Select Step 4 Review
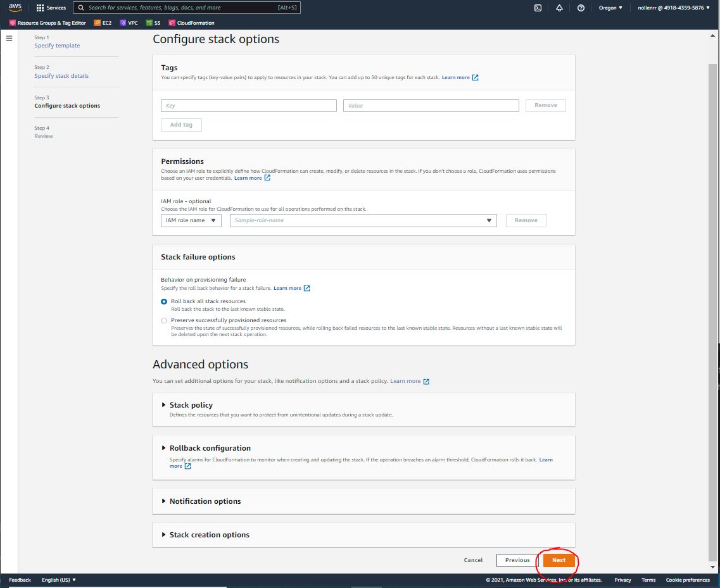 tap(44, 136)
